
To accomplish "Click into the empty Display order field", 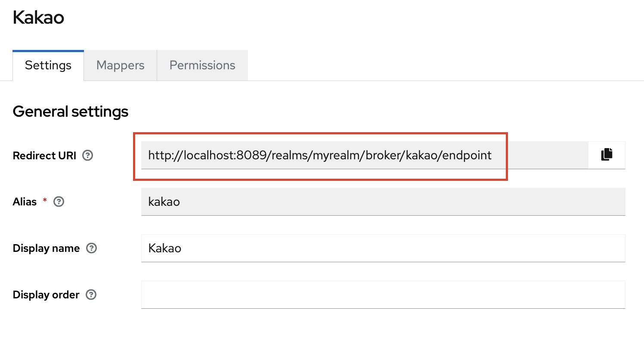I will 383,295.
